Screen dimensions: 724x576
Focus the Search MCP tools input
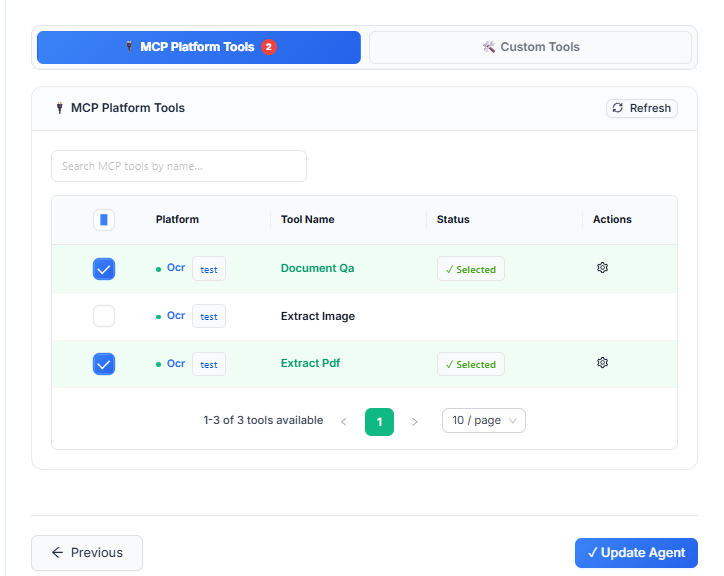point(179,166)
